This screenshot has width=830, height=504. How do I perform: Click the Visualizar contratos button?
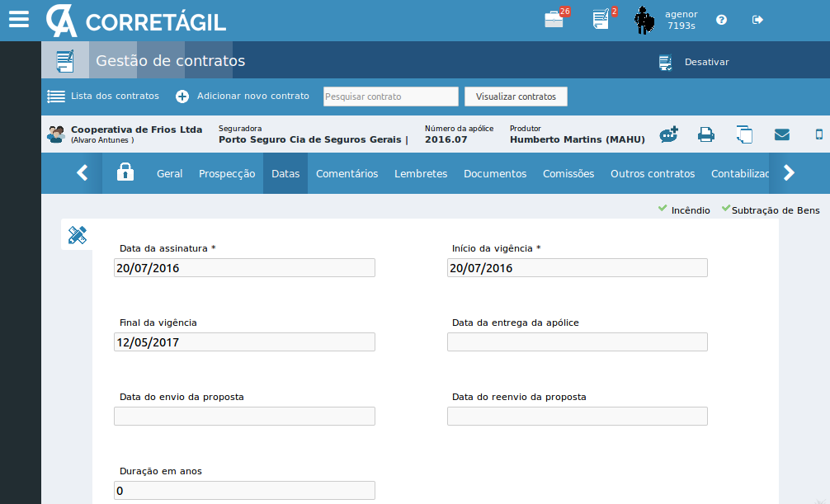[x=516, y=97]
